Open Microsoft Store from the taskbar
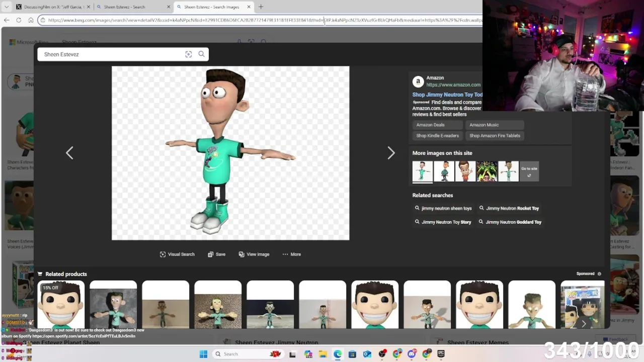644x362 pixels. (x=352, y=354)
